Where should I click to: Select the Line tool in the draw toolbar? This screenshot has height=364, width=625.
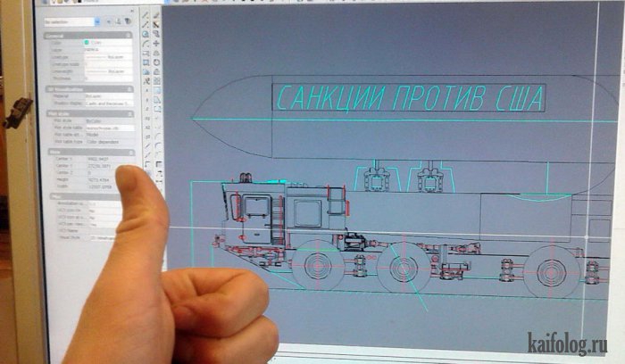(x=146, y=16)
